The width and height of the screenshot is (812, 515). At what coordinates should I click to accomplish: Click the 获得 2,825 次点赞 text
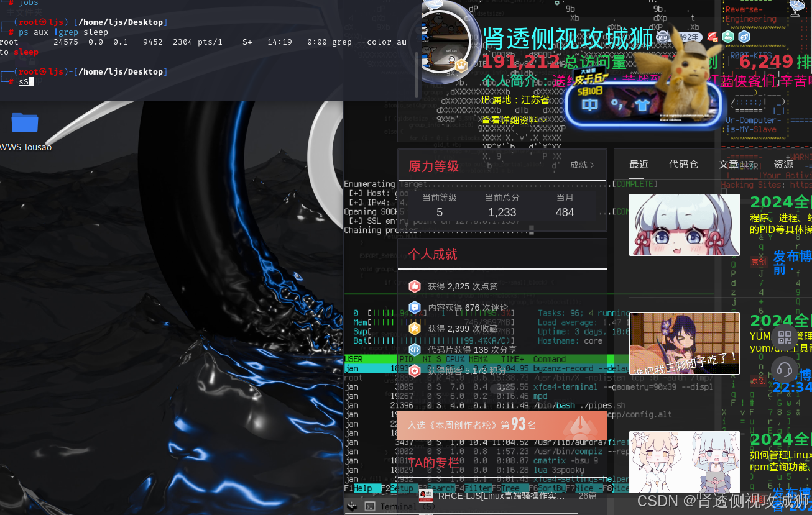click(463, 286)
